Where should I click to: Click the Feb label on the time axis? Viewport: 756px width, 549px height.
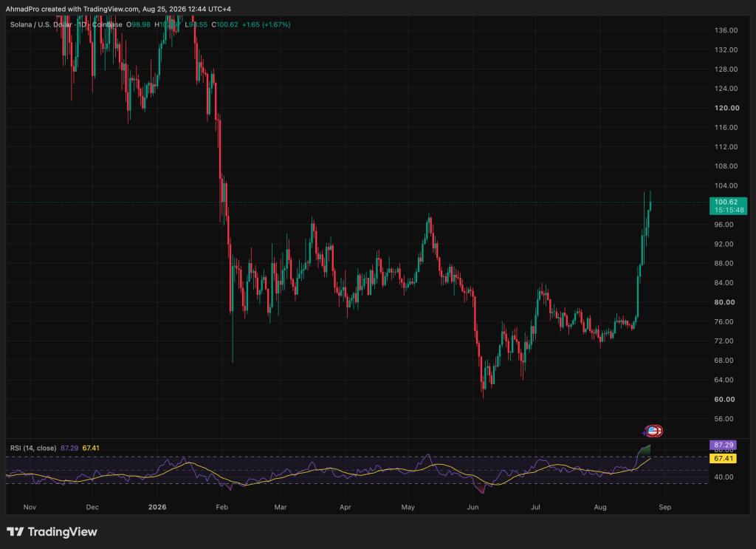pyautogui.click(x=221, y=507)
